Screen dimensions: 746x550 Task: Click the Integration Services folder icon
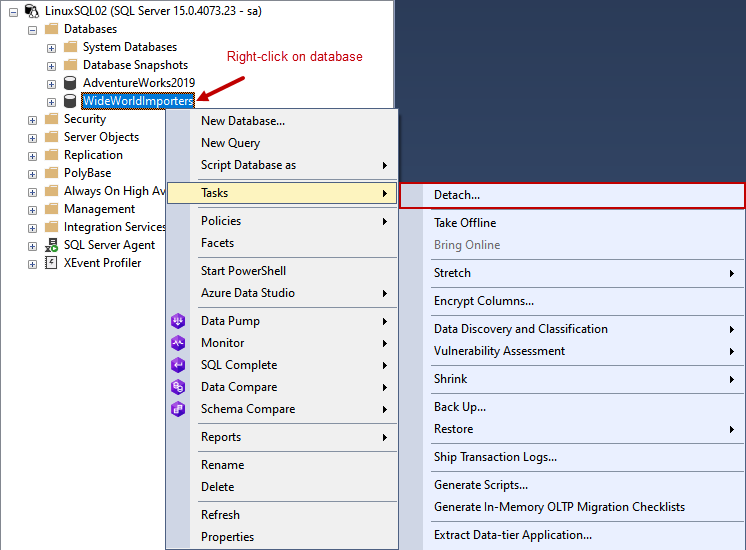(51, 227)
